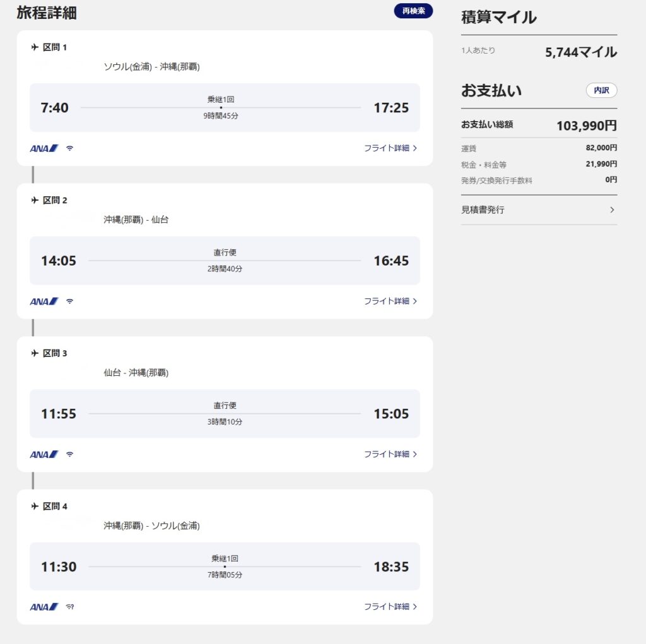Click the 9時間45分 duration label
646x644 pixels.
pos(221,116)
